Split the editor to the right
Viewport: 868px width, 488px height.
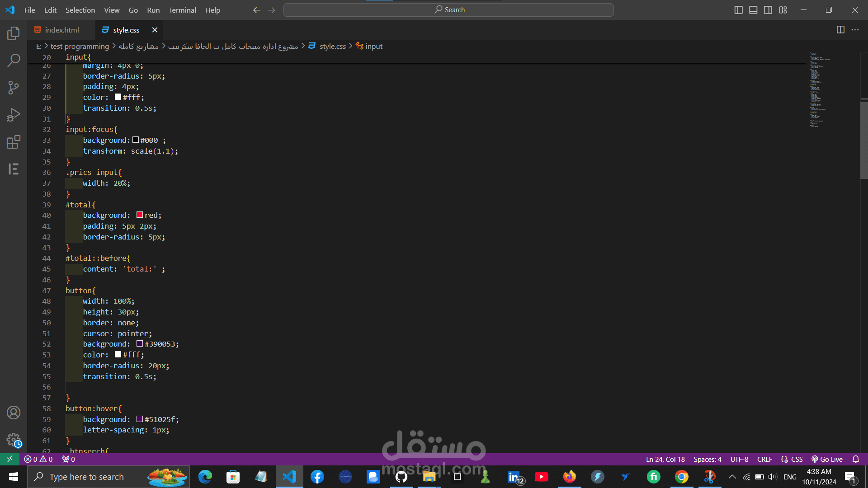[840, 30]
